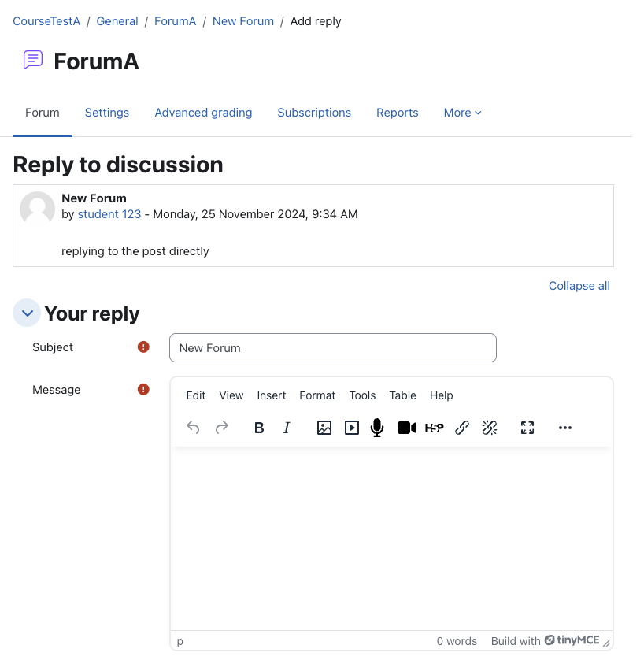Open the More dropdown in navigation tabs
Screen dimensions: 644x660
coord(462,113)
